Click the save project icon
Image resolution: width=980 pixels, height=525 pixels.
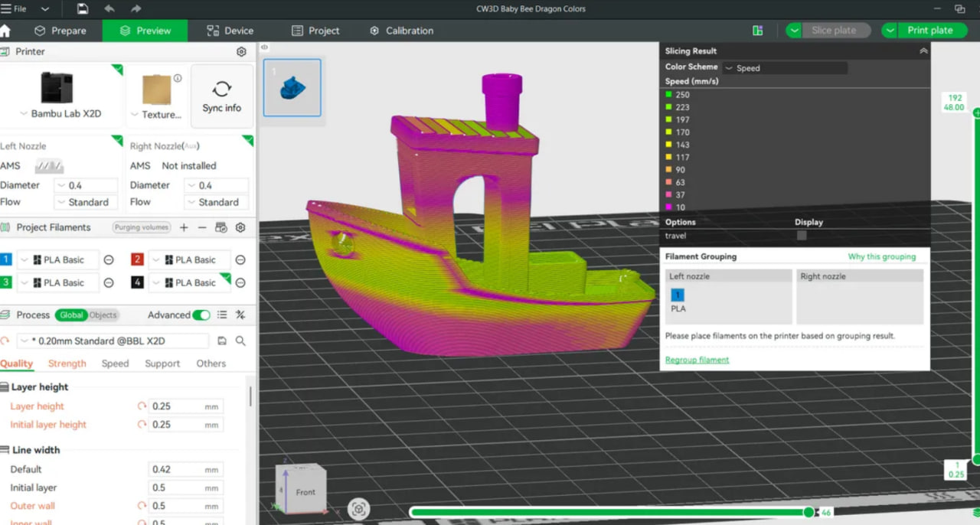coord(83,9)
